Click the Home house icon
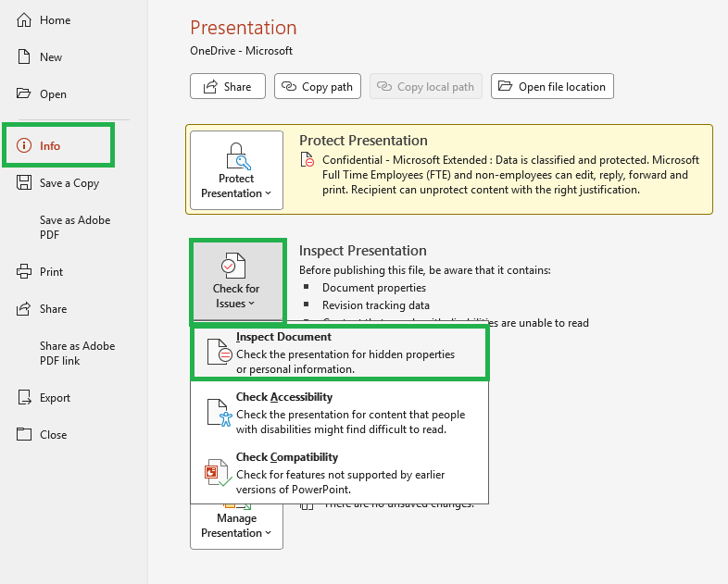 (24, 20)
